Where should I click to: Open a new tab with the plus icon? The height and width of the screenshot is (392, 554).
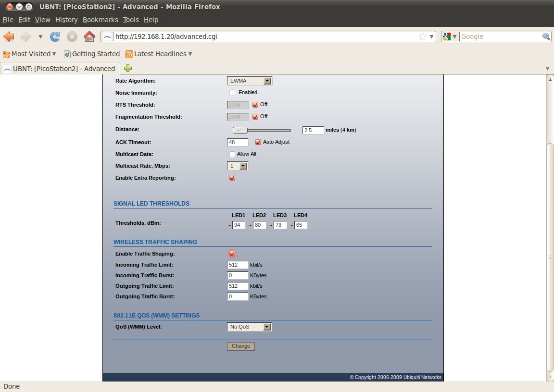(128, 68)
